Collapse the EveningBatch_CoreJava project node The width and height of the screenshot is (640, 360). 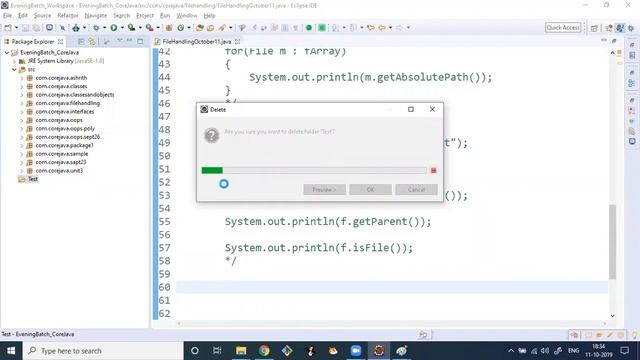click(7, 53)
